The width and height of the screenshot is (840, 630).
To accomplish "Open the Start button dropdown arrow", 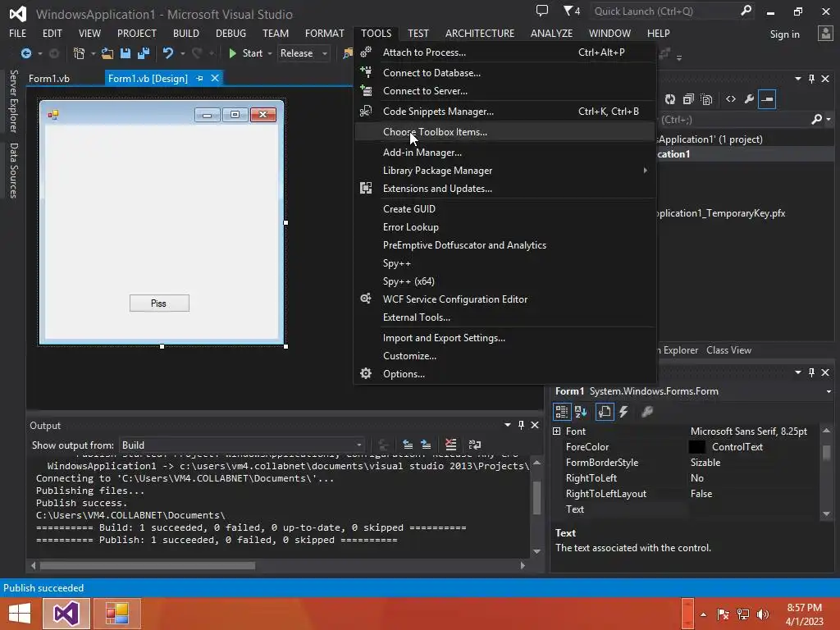I will 269,53.
